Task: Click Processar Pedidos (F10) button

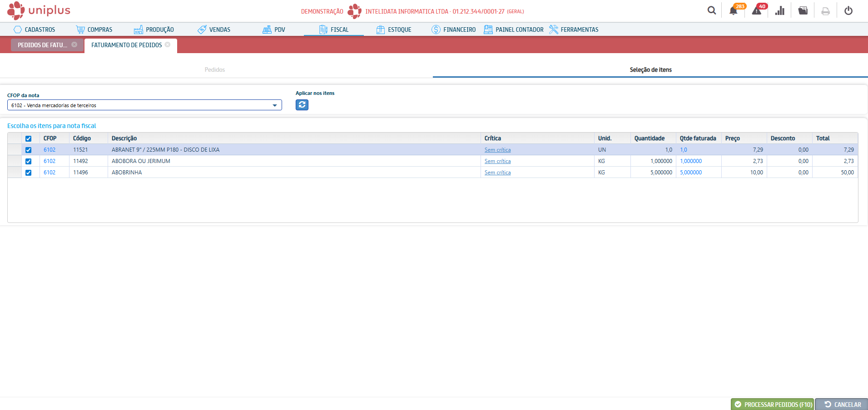Action: 772,404
